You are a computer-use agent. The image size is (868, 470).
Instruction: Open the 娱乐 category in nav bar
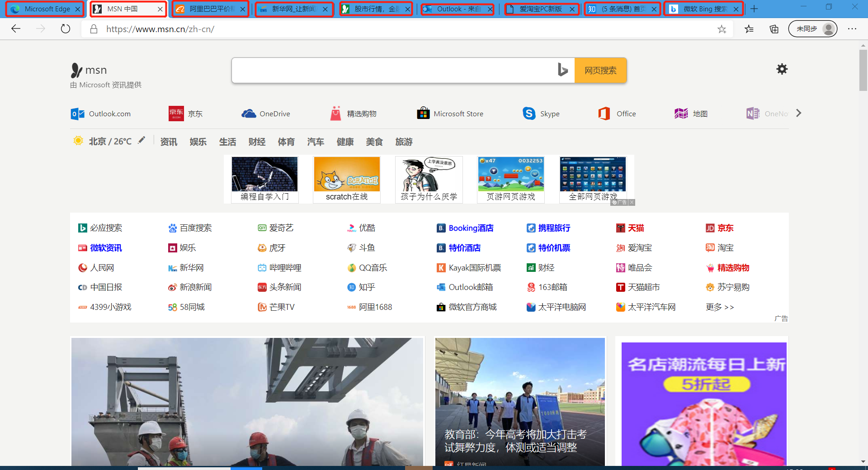pos(198,142)
